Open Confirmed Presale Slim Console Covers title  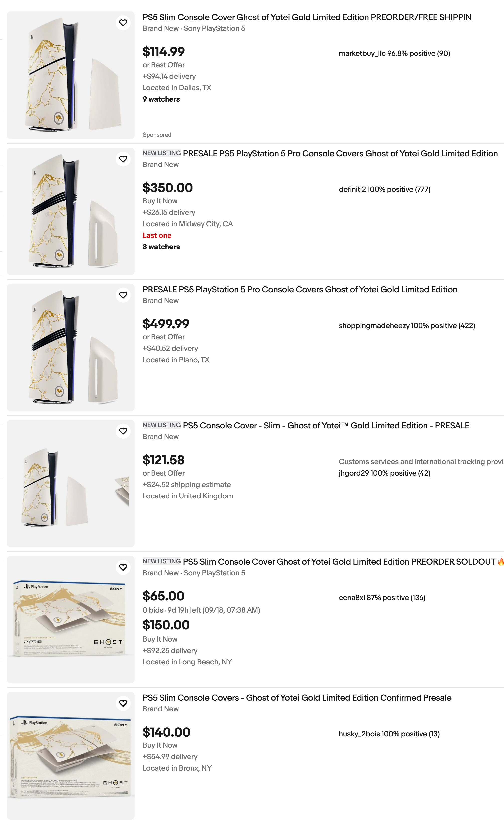tap(297, 698)
